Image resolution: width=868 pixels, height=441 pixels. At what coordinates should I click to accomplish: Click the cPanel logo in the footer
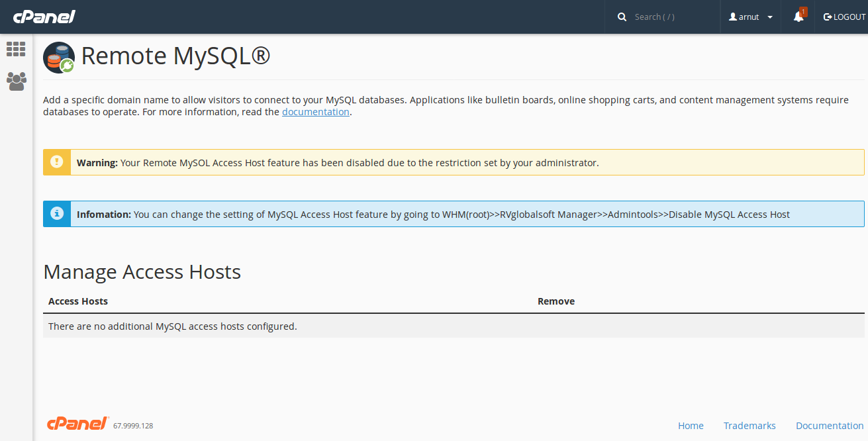[77, 423]
